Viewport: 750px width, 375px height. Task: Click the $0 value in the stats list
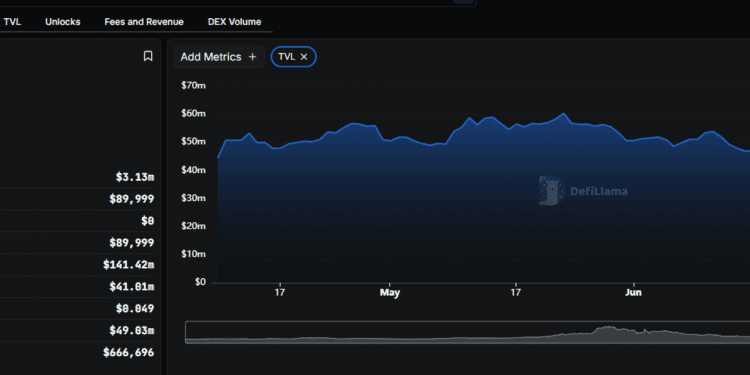point(147,221)
